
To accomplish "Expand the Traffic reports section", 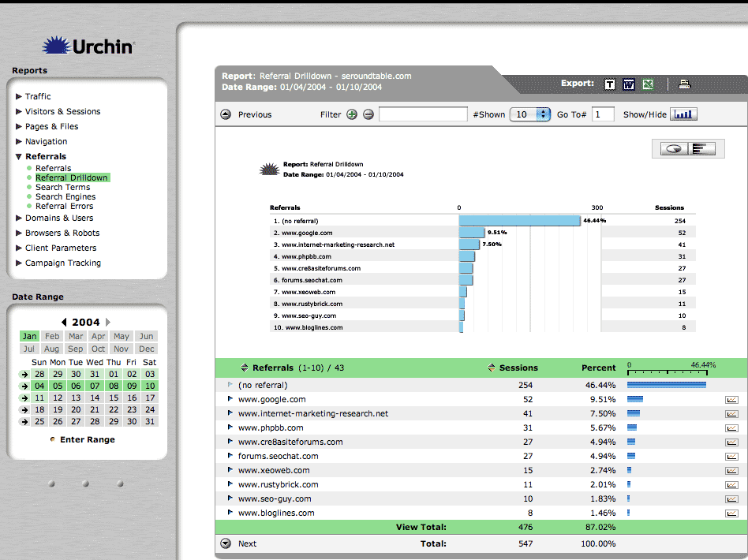I will tap(19, 96).
